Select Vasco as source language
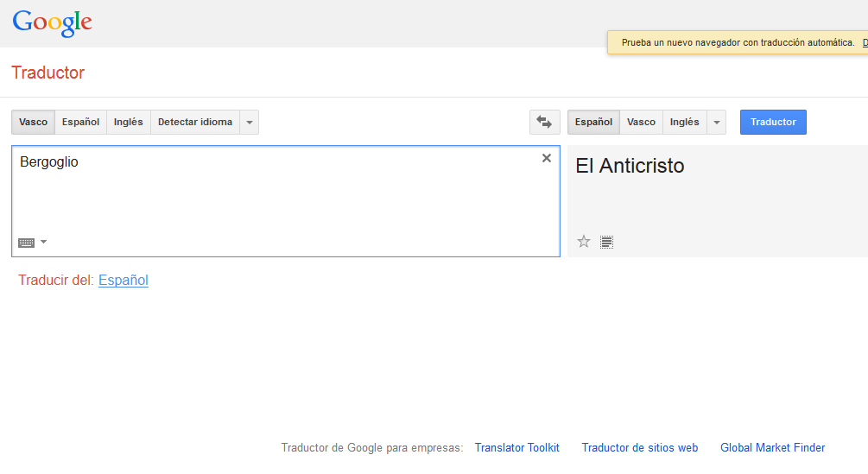Image resolution: width=868 pixels, height=474 pixels. pyautogui.click(x=33, y=123)
